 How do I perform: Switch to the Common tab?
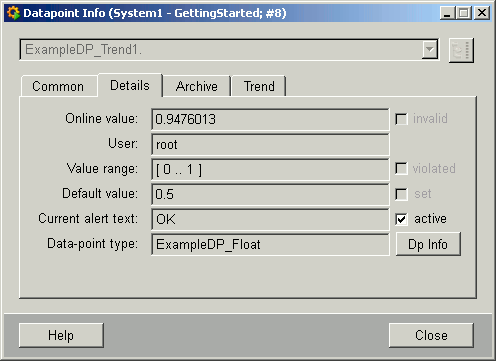click(x=58, y=87)
